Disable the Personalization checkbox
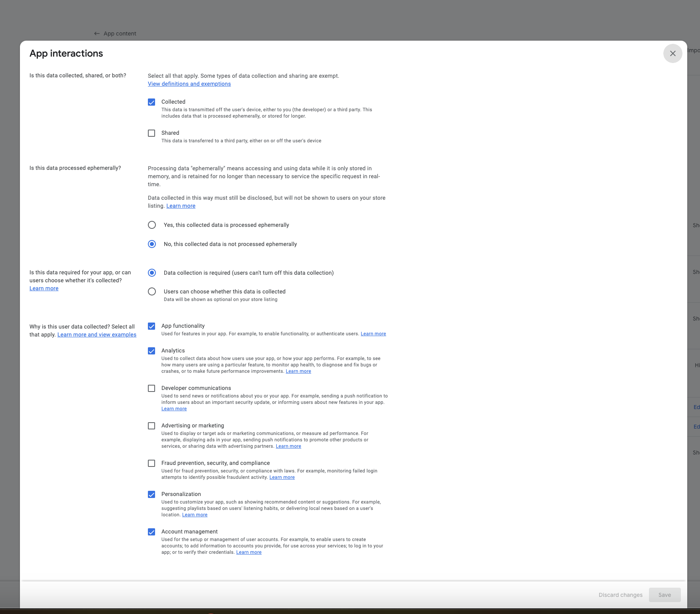The width and height of the screenshot is (700, 614). pos(151,494)
